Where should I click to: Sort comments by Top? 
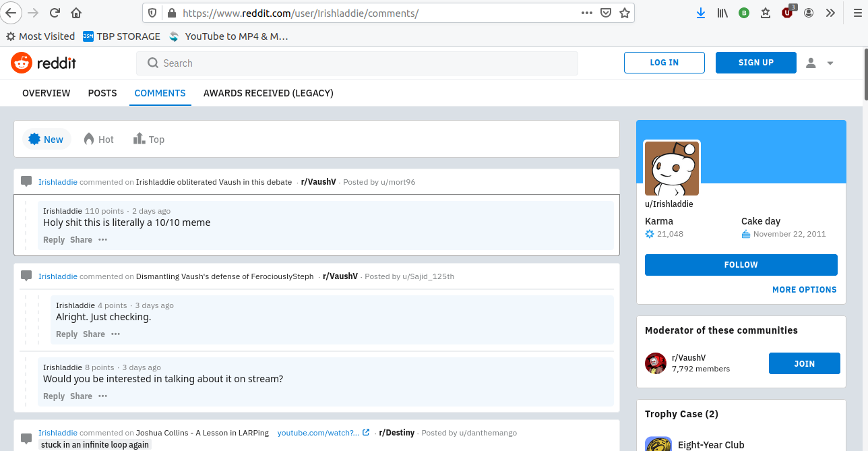pos(149,139)
